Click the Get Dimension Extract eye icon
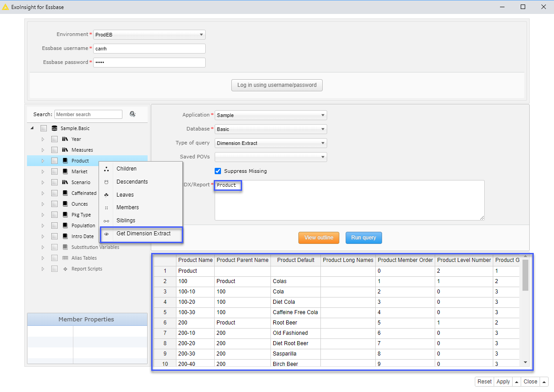 pyautogui.click(x=106, y=234)
